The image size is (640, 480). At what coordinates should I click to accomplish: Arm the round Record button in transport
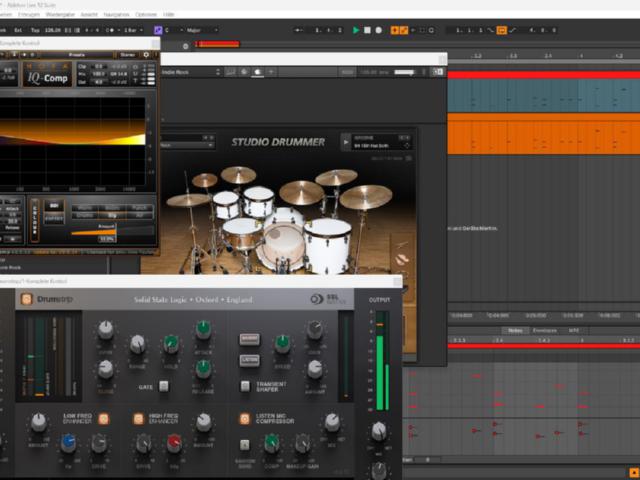(x=378, y=30)
